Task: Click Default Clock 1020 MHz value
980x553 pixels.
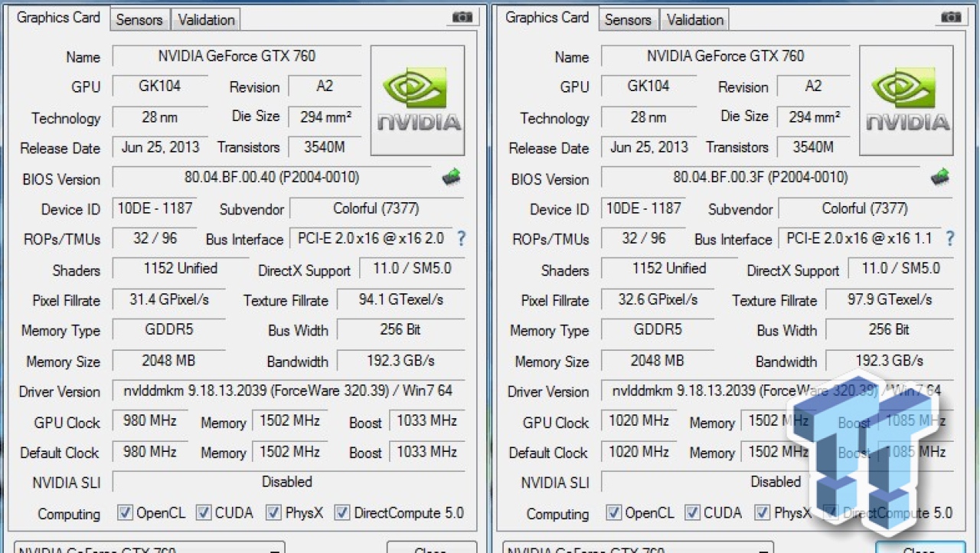Action: [x=639, y=452]
